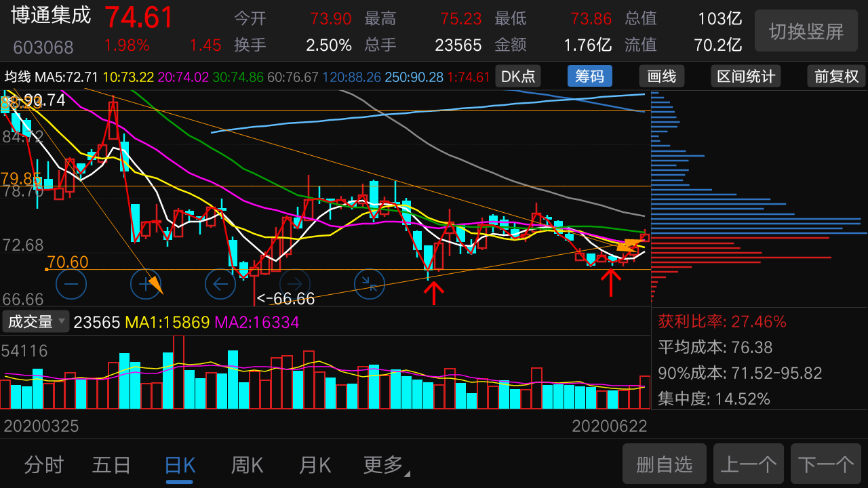The image size is (868, 488).
Task: Tap the stock name 博通集成
Action: (51, 16)
